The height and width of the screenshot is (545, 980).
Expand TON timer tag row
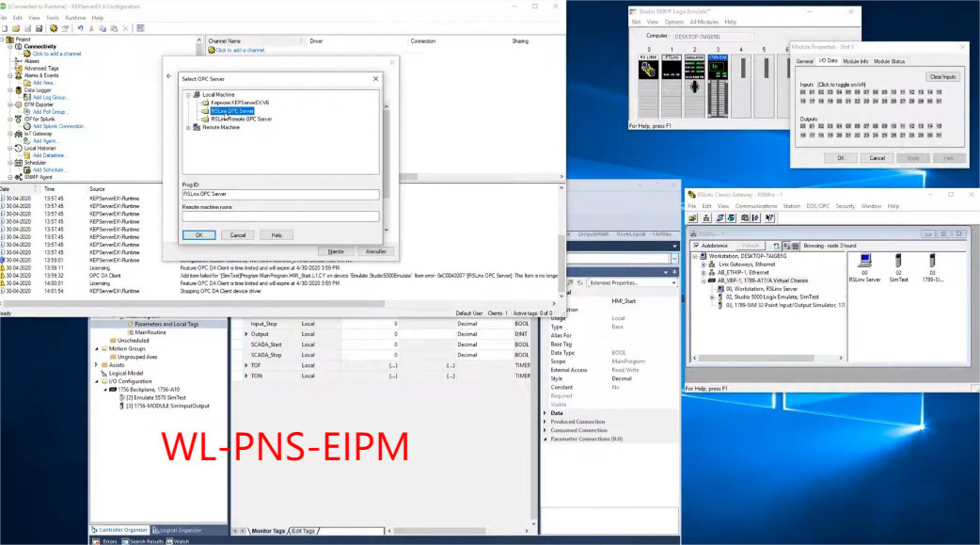[x=246, y=377]
